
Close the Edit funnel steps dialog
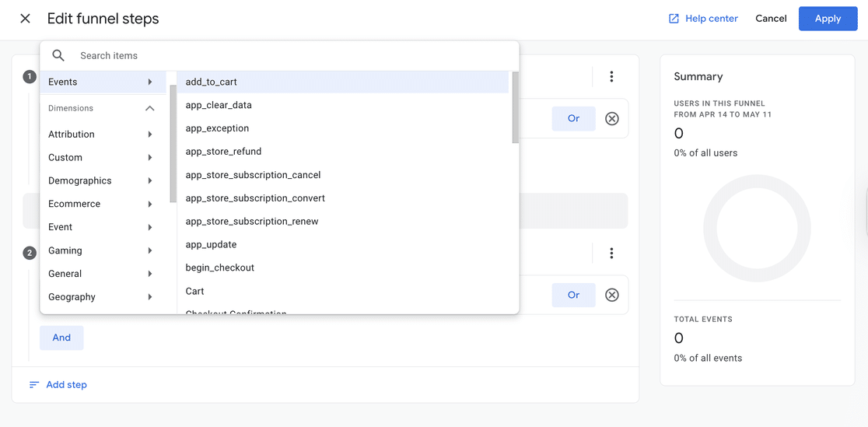25,19
